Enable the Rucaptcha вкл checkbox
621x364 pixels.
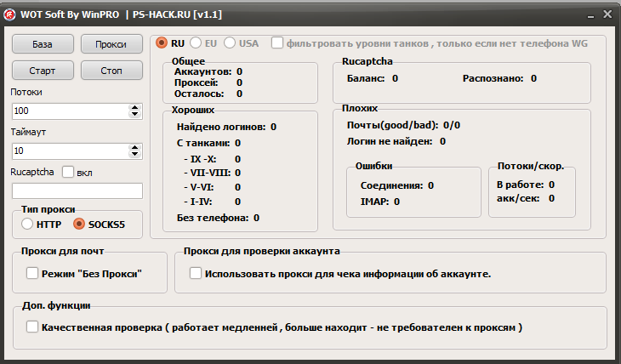click(68, 172)
